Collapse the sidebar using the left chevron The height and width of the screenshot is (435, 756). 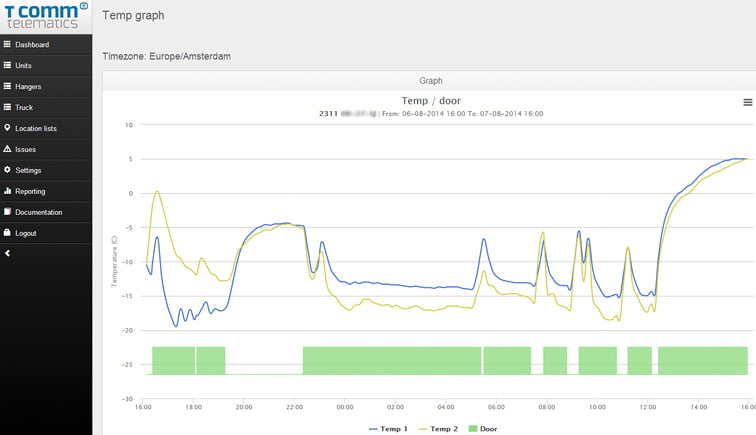point(7,254)
